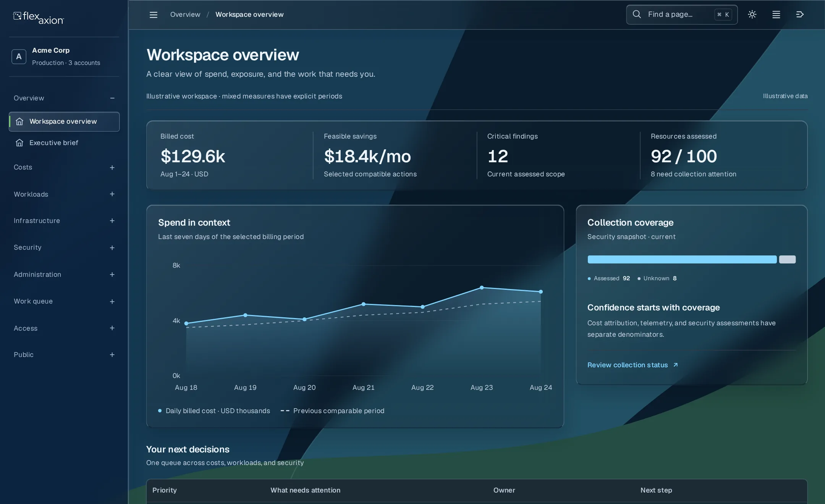Open the density lines icon in header
Image resolution: width=825 pixels, height=504 pixels.
(x=776, y=15)
